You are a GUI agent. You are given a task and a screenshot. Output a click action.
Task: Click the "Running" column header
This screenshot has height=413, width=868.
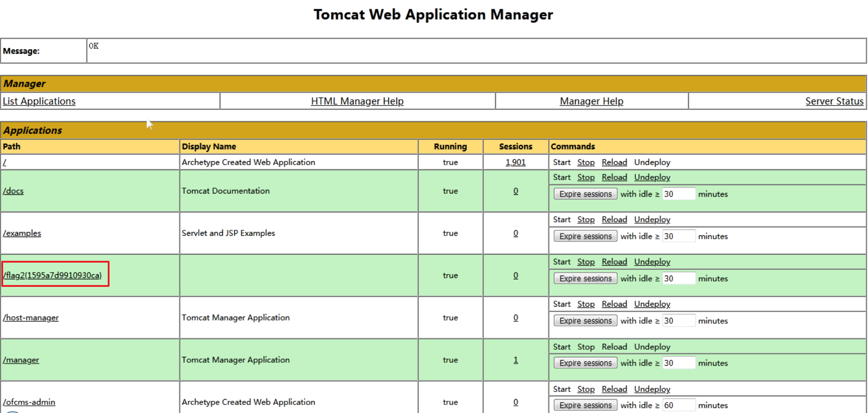[450, 146]
